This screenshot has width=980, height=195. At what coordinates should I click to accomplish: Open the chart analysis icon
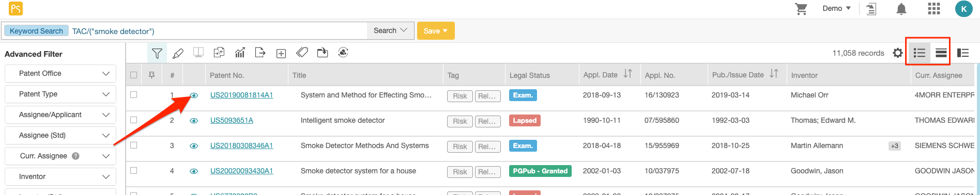point(240,53)
